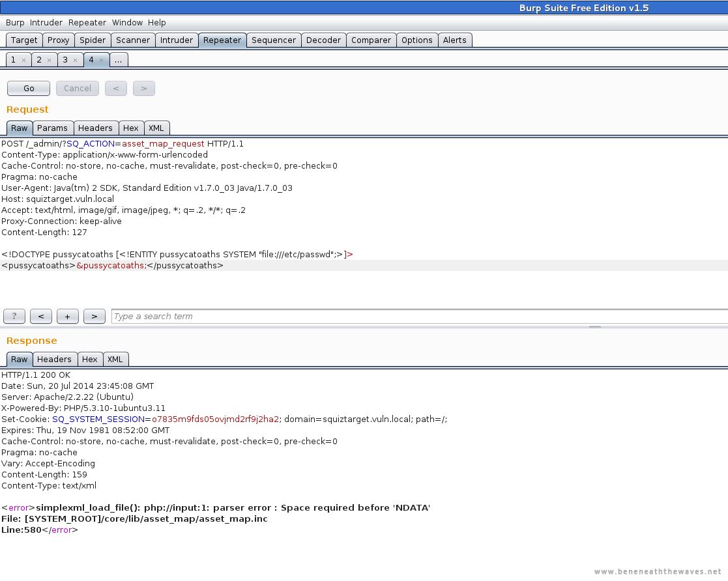728x581 pixels.
Task: Jump to the next search match
Action: tap(95, 316)
